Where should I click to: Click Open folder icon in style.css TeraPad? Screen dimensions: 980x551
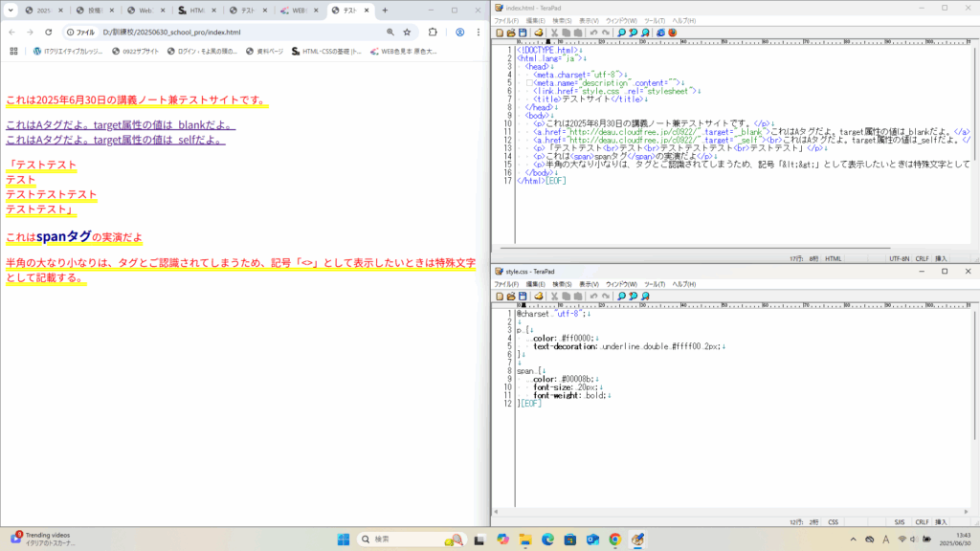[x=511, y=297]
